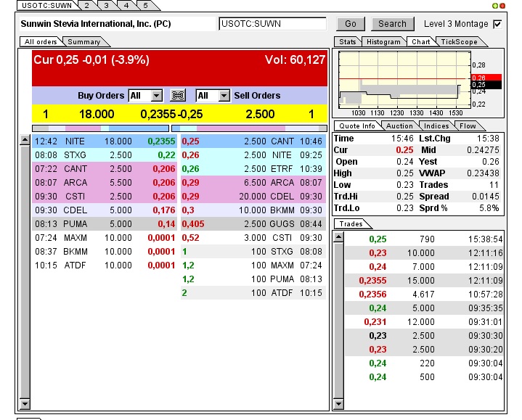Image resolution: width=522 pixels, height=420 pixels.
Task: Click Trades list scrollbar up arrow
Action: tap(338, 237)
